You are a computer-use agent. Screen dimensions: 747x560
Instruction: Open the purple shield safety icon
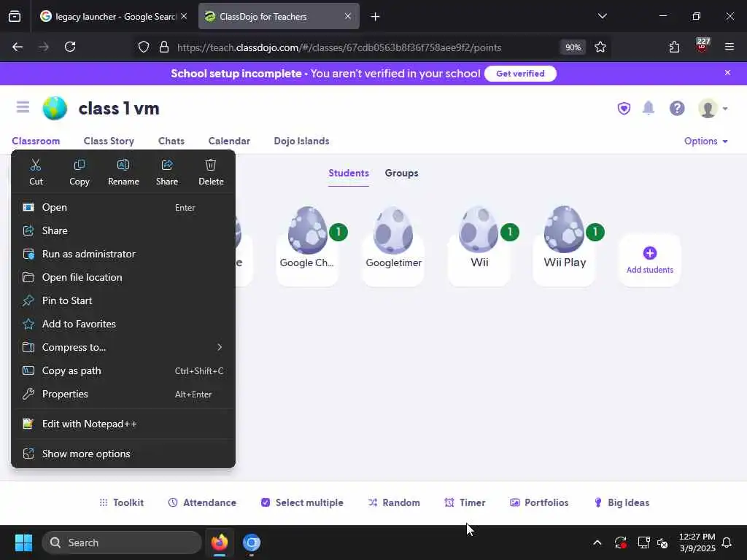(624, 109)
